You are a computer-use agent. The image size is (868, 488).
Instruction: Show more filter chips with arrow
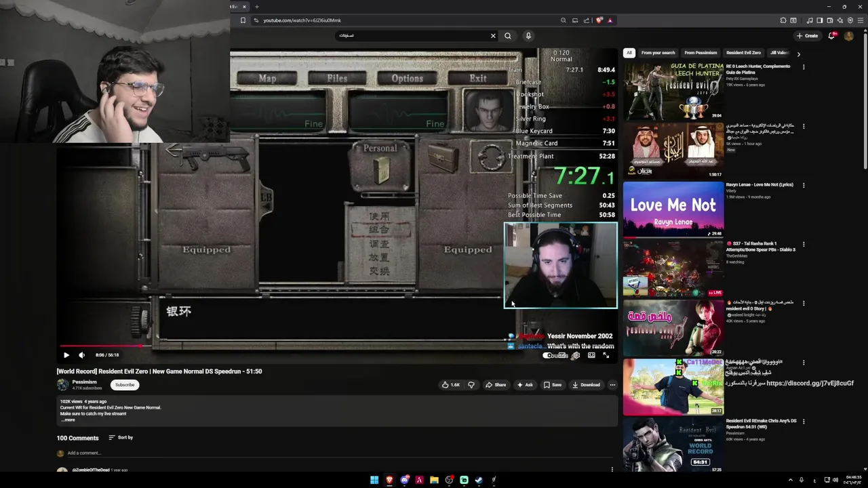click(798, 54)
